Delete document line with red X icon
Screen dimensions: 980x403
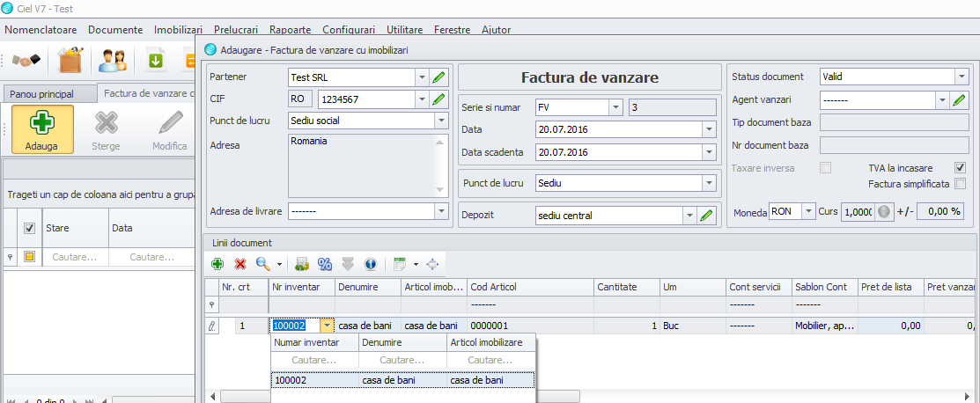coord(240,264)
